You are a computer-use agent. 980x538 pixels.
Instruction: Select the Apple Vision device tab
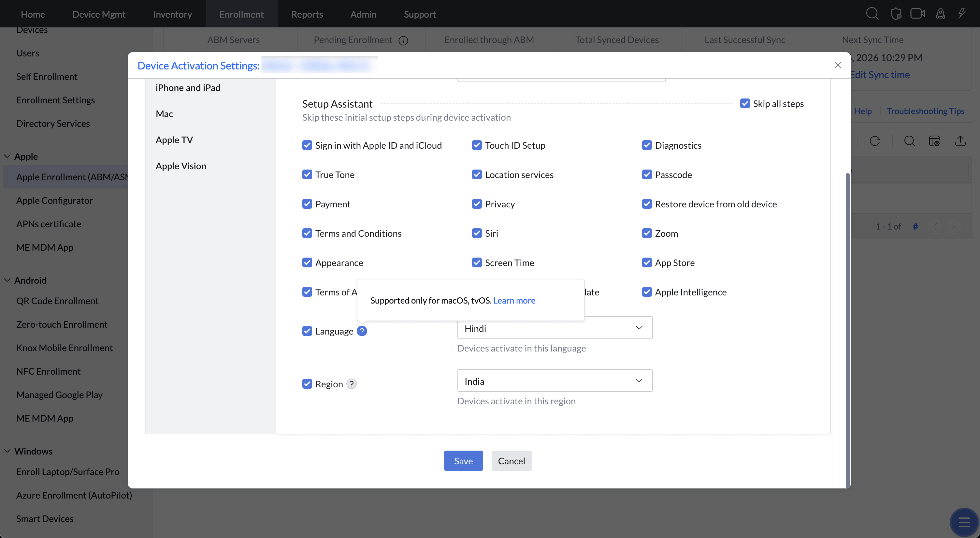pos(181,166)
